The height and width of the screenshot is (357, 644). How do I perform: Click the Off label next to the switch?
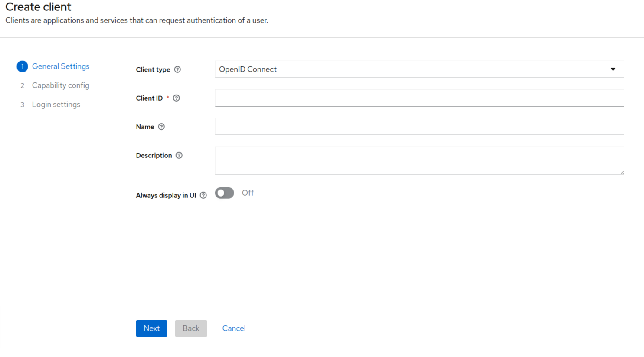click(248, 193)
